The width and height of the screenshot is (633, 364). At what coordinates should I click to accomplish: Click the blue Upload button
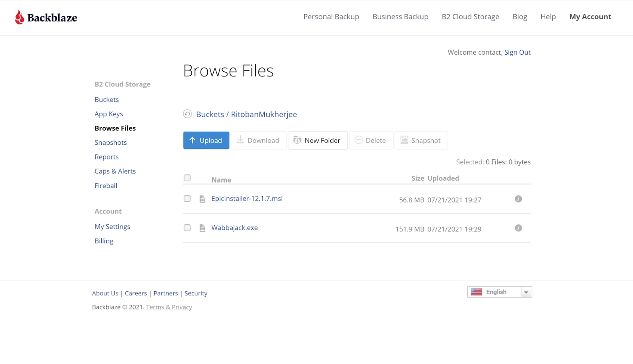coord(206,140)
